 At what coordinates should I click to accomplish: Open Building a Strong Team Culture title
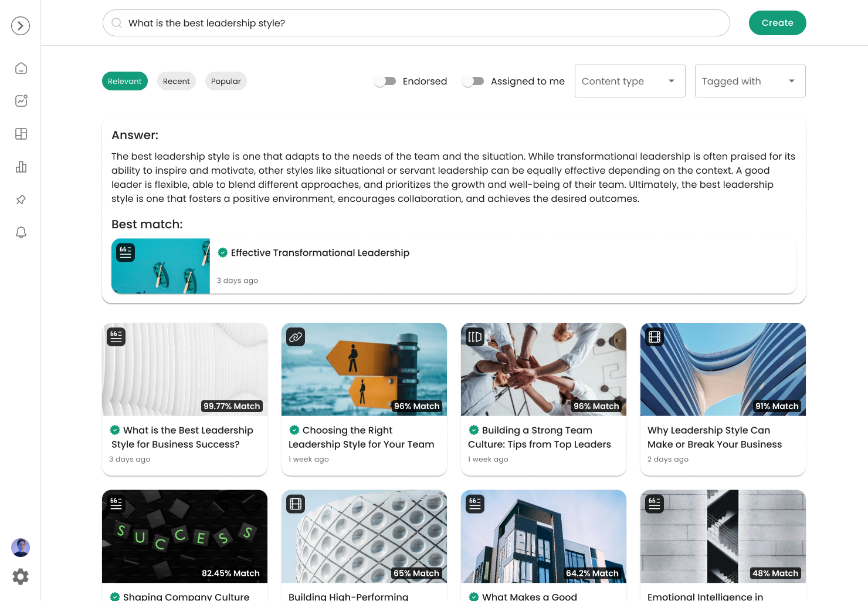[540, 437]
